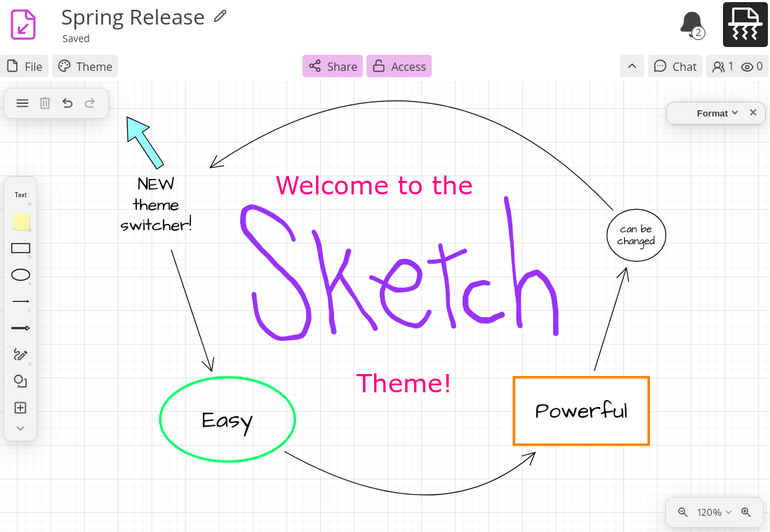The width and height of the screenshot is (770, 532).
Task: Click the Share button
Action: pos(333,66)
